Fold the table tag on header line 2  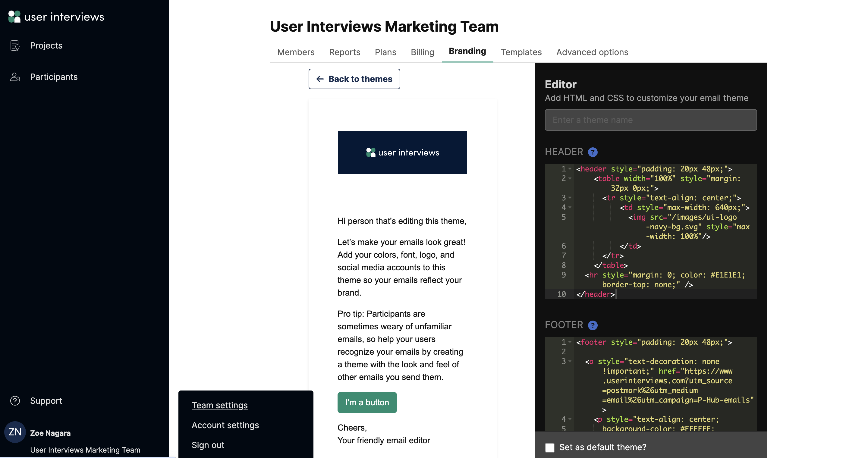(x=570, y=179)
